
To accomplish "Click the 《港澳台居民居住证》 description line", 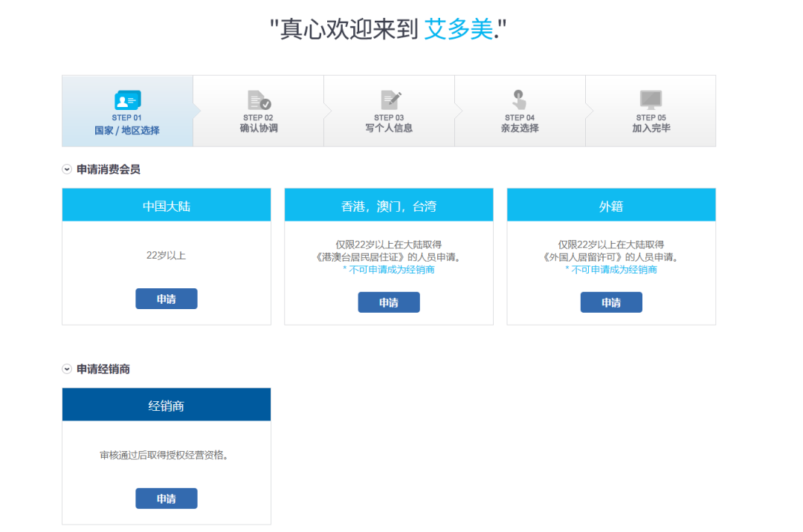I will pyautogui.click(x=389, y=257).
